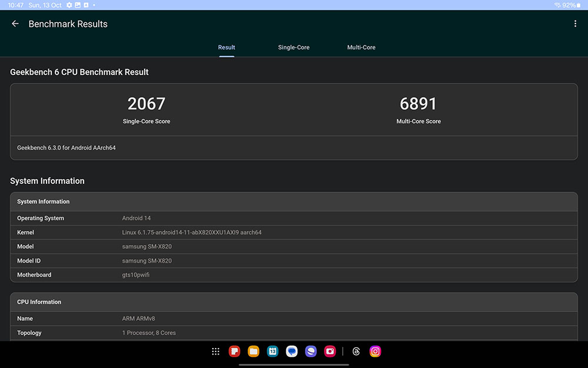
Task: Tap the image notification status icon
Action: (x=78, y=5)
